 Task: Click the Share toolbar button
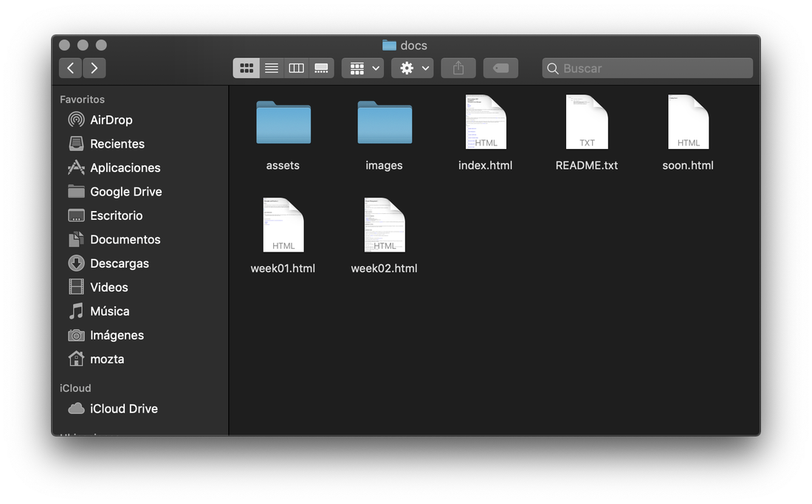(458, 68)
